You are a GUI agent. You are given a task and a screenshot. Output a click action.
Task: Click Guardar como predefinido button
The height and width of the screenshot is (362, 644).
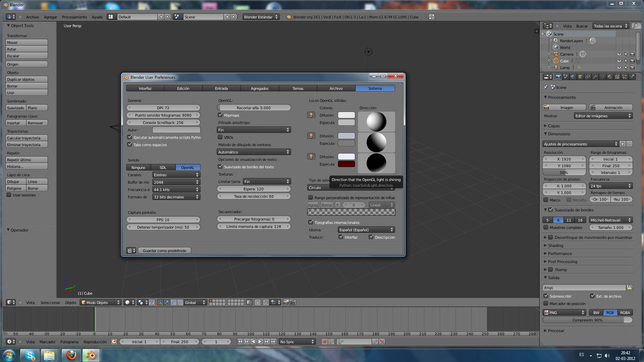coord(164,250)
